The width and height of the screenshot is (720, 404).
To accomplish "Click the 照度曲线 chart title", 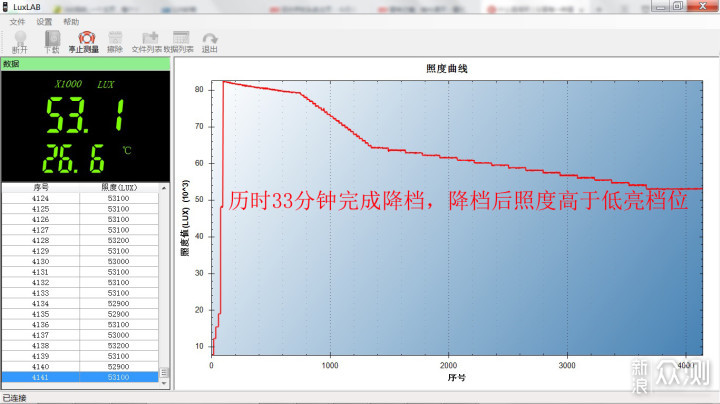I will 446,68.
